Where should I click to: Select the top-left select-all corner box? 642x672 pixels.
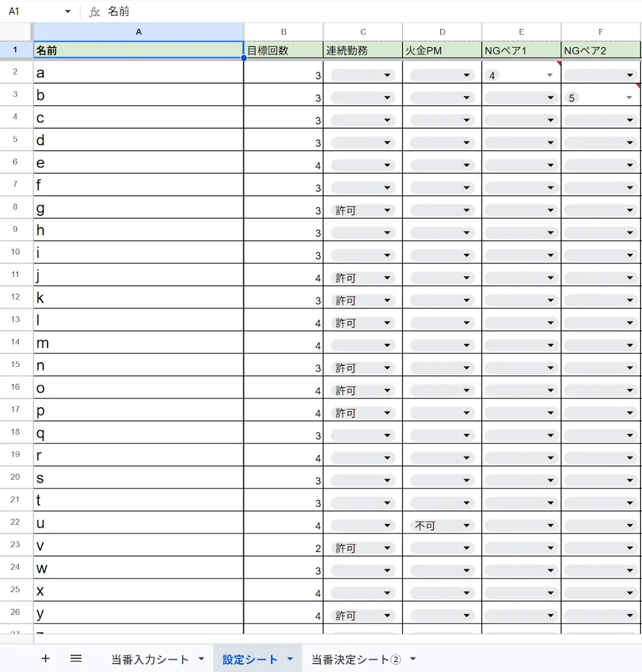coord(16,32)
